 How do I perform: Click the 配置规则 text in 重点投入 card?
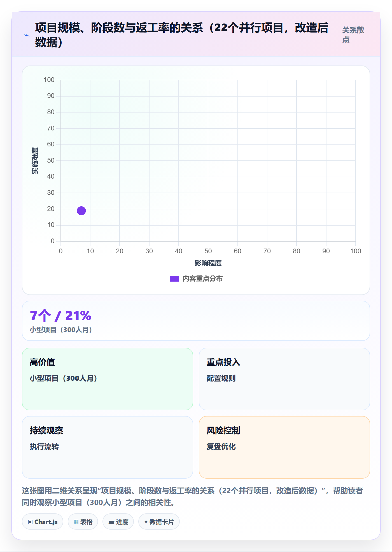(x=221, y=378)
